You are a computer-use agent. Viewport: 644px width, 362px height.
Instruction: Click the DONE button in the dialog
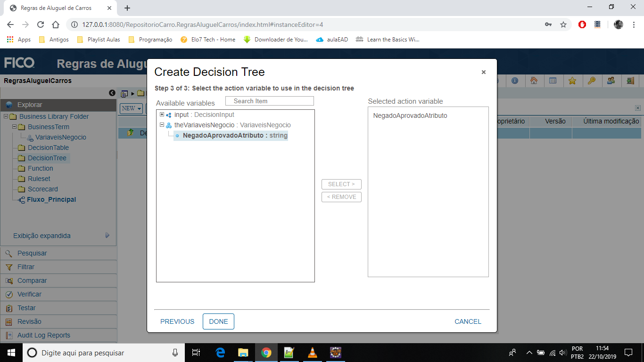(x=218, y=321)
